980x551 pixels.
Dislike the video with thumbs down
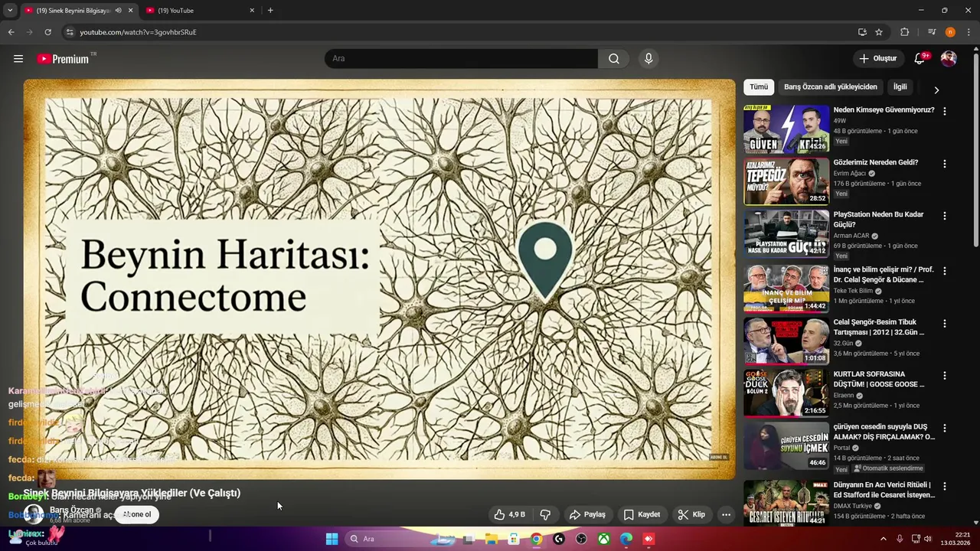tap(546, 514)
